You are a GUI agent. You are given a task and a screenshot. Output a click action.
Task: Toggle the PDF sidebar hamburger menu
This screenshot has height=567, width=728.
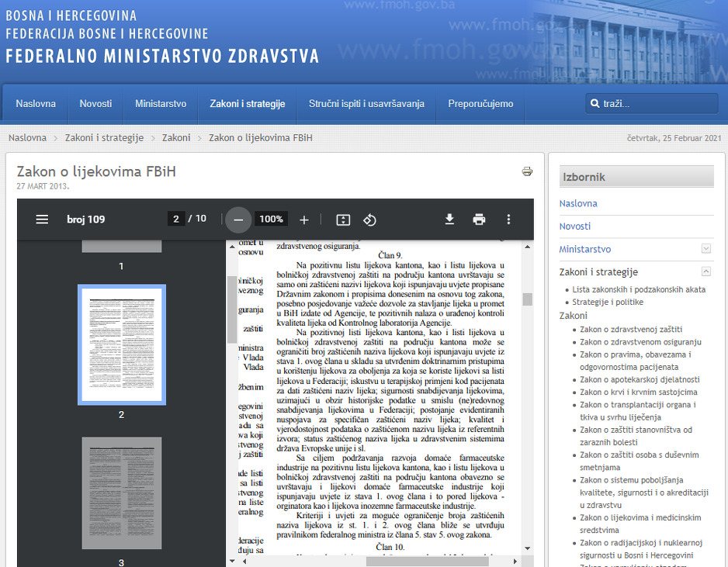click(42, 220)
